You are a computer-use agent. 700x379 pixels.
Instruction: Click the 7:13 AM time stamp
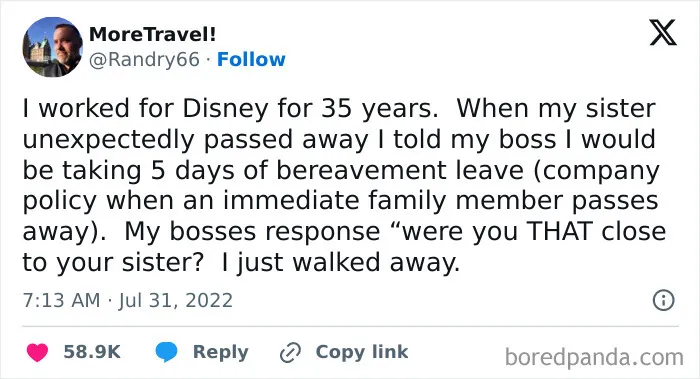(x=62, y=300)
